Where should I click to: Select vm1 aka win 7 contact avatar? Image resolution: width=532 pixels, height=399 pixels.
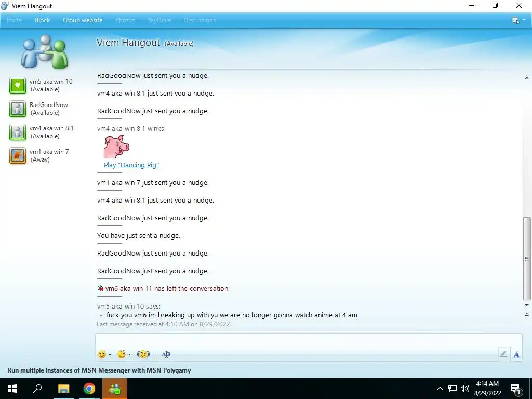[18, 155]
